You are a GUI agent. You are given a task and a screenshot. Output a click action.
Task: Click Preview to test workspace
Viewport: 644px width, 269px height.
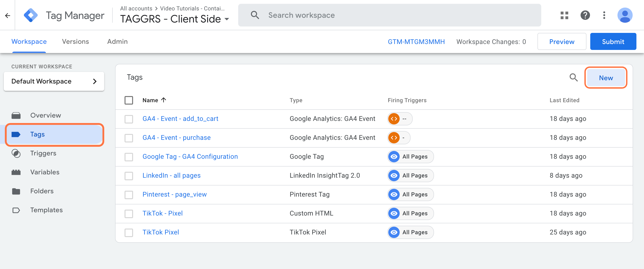coord(562,41)
